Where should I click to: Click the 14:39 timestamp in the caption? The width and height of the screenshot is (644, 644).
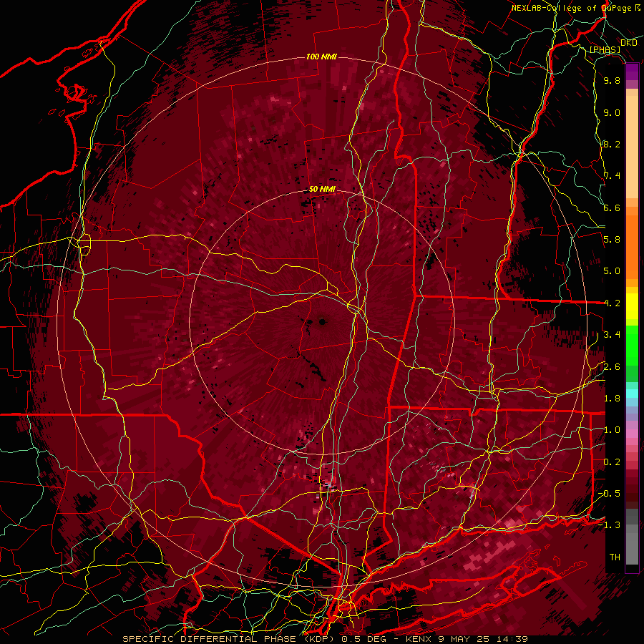tap(513, 639)
